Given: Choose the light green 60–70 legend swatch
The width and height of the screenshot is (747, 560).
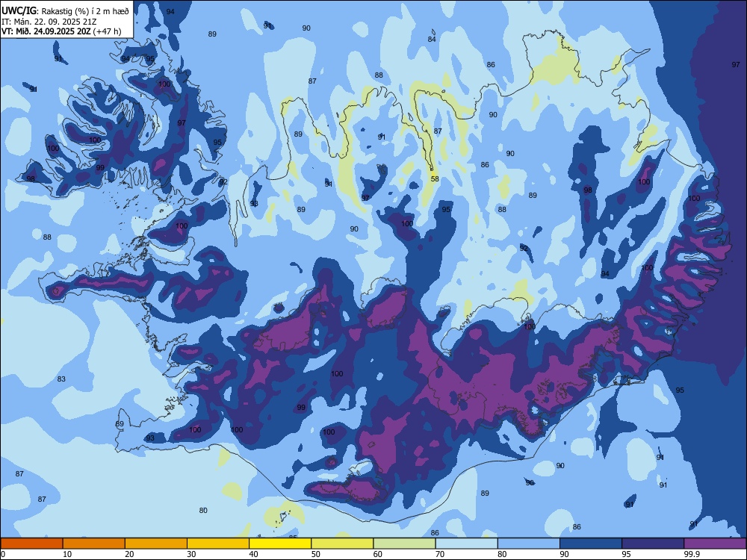Looking at the screenshot, I should pos(404,544).
